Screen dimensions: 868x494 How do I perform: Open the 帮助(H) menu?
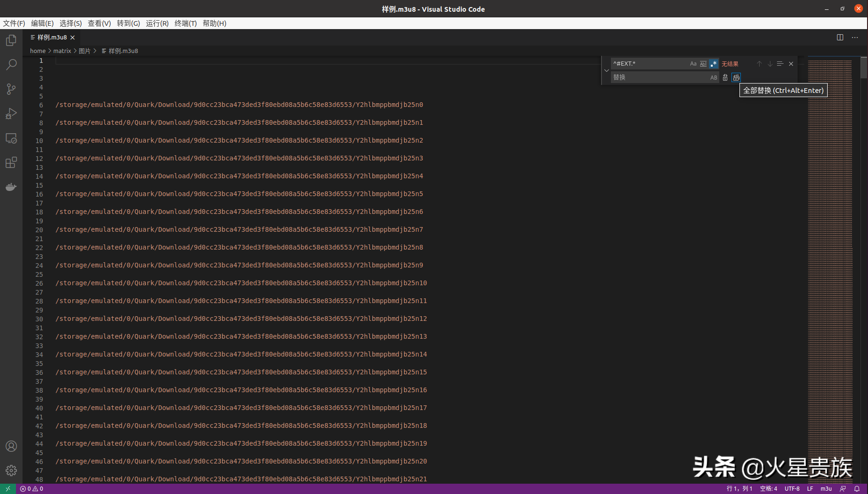[x=214, y=23]
